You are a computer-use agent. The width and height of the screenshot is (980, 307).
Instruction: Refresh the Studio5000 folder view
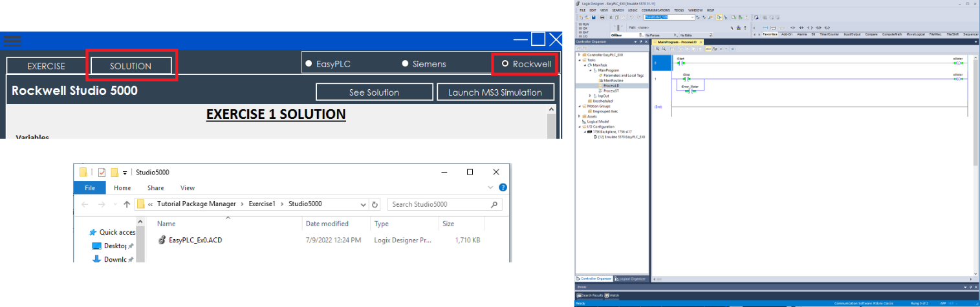[375, 204]
